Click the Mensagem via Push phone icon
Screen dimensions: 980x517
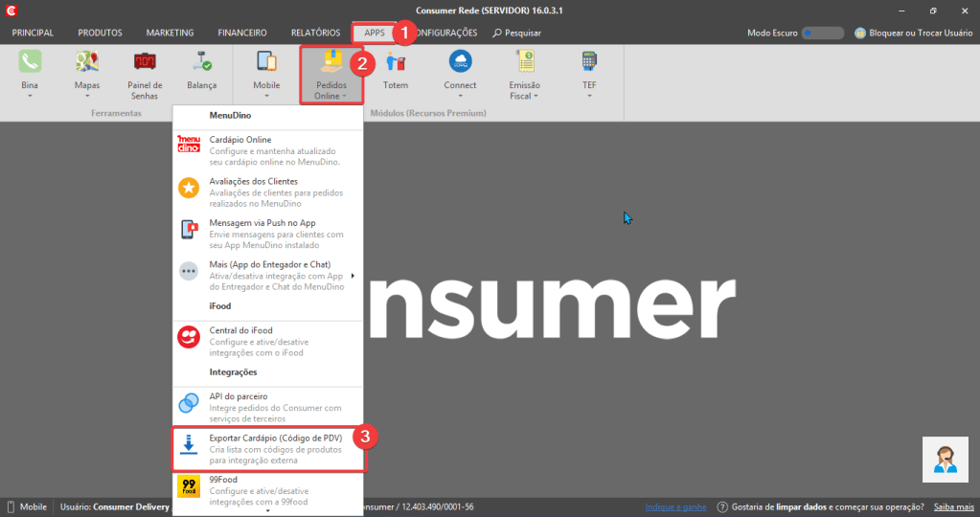(x=189, y=229)
